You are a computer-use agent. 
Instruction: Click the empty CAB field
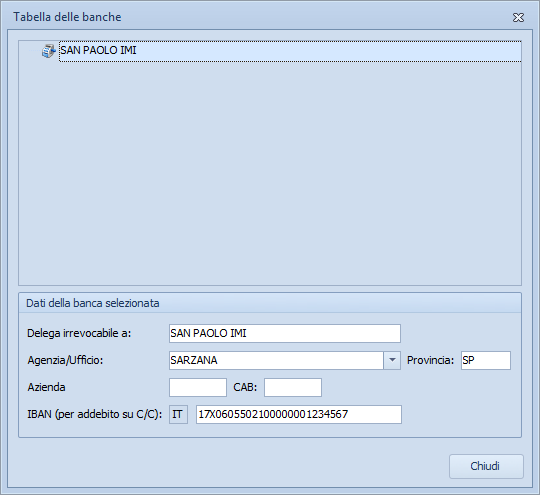(x=293, y=387)
